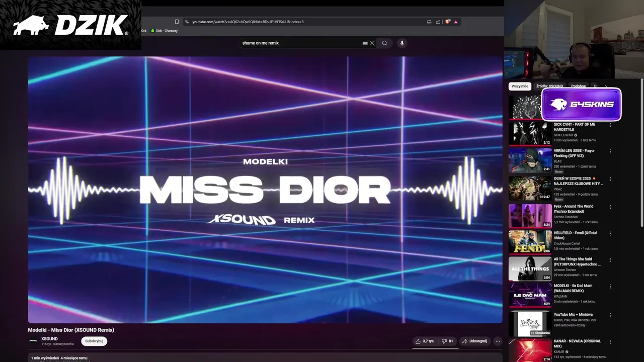Select the Źródło: XSOUND filter chip
The image size is (644, 362).
549,86
